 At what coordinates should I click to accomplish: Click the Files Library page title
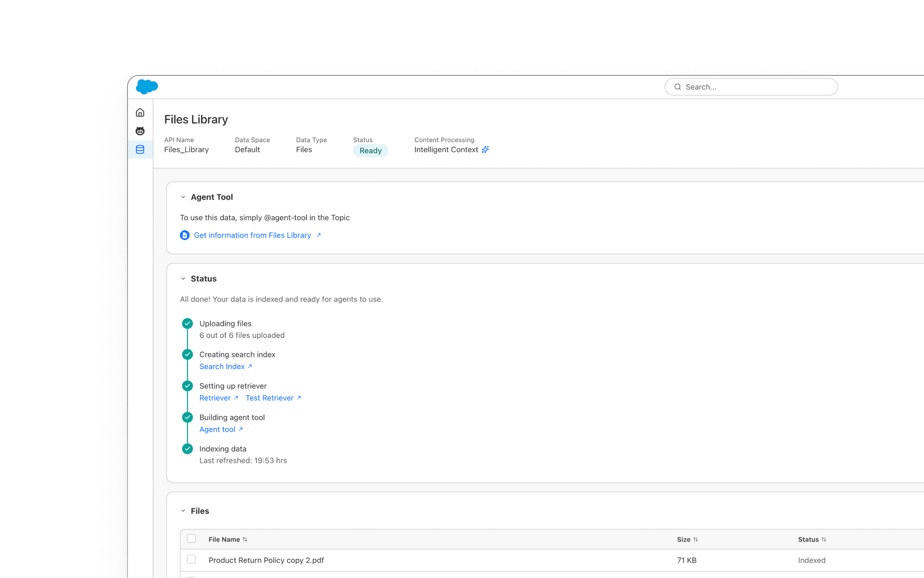[196, 119]
